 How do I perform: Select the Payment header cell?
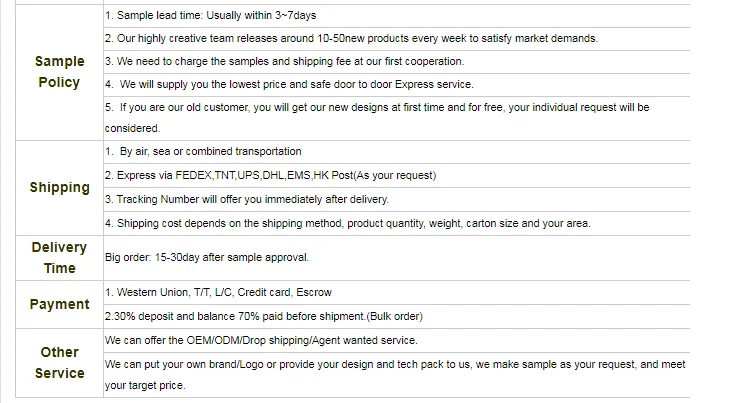(x=59, y=305)
